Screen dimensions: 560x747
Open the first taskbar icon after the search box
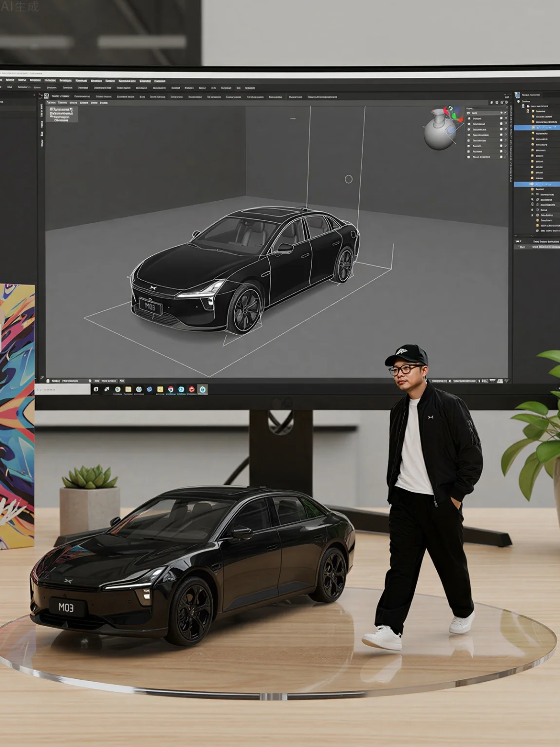click(96, 389)
